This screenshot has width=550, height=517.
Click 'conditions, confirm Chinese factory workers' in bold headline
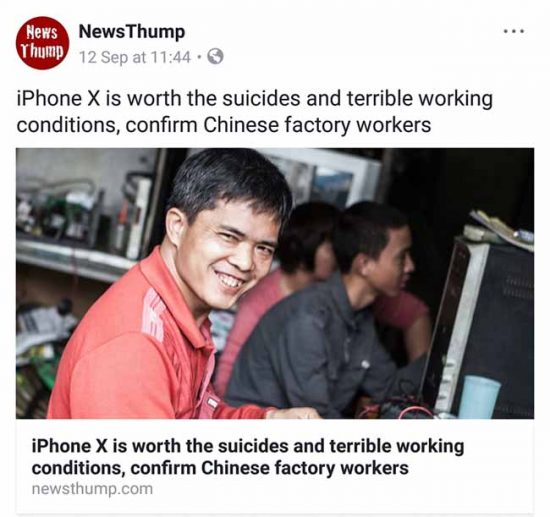pyautogui.click(x=220, y=468)
